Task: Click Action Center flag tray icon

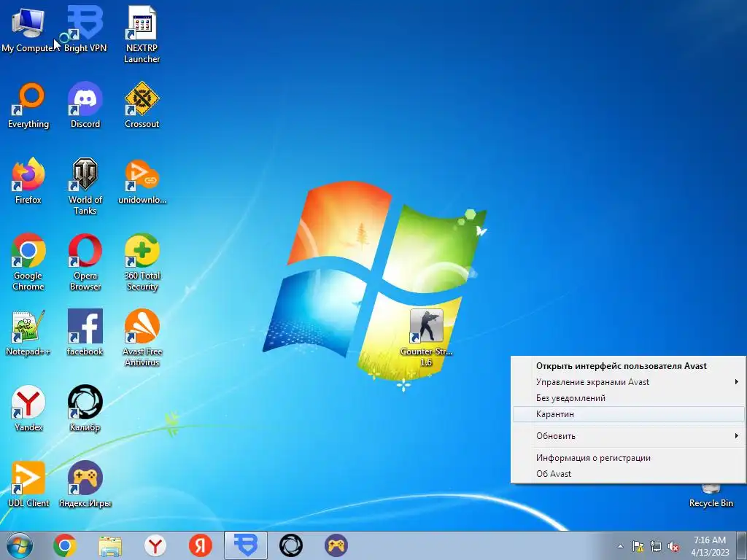Action: [x=638, y=546]
